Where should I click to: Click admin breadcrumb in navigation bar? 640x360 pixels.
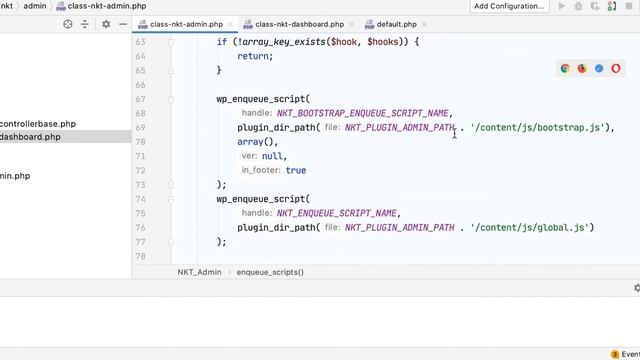35,6
